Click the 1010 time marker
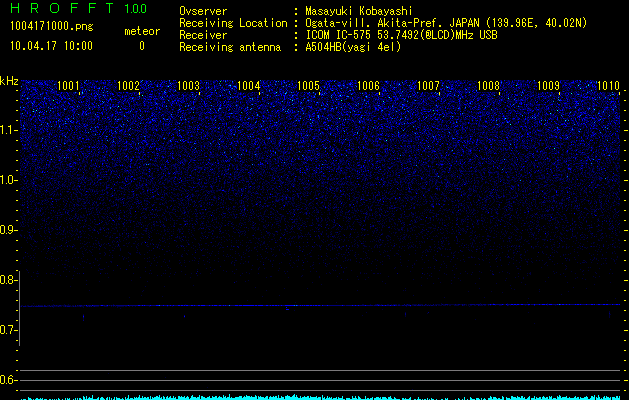The image size is (629, 400). 608,86
